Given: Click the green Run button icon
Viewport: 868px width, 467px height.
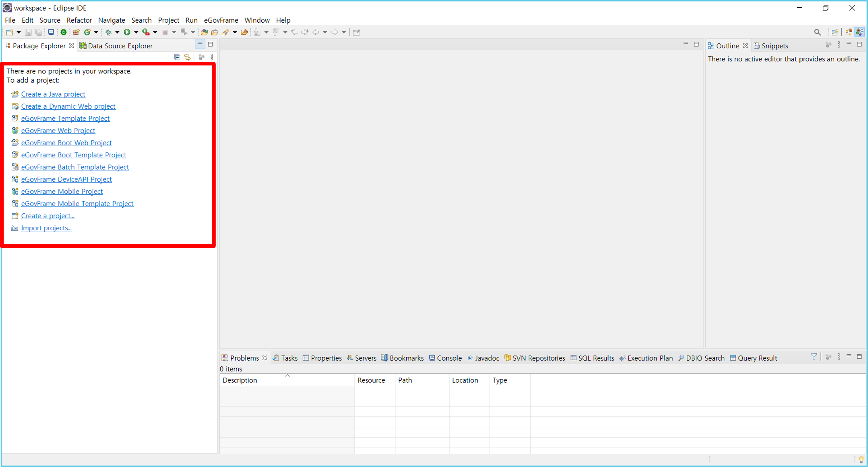Looking at the screenshot, I should [x=127, y=32].
